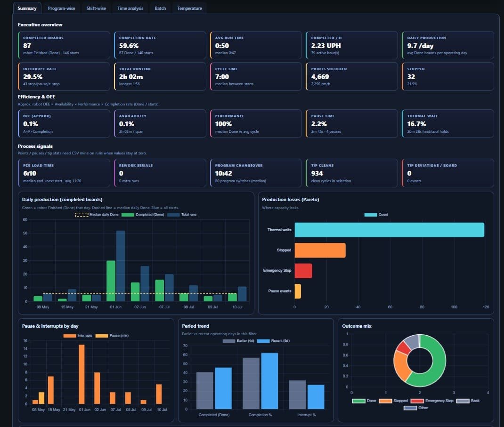Click the Tip Cleans metric card

(352, 173)
